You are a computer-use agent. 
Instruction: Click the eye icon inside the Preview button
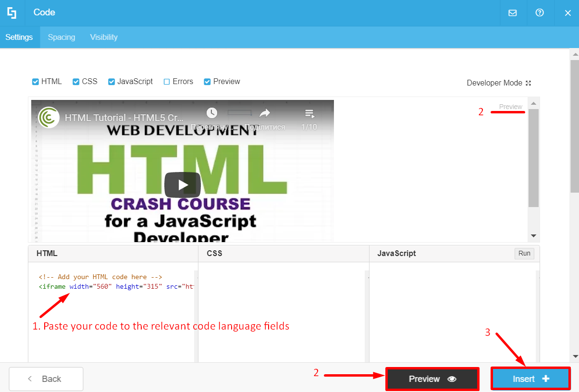(x=451, y=379)
